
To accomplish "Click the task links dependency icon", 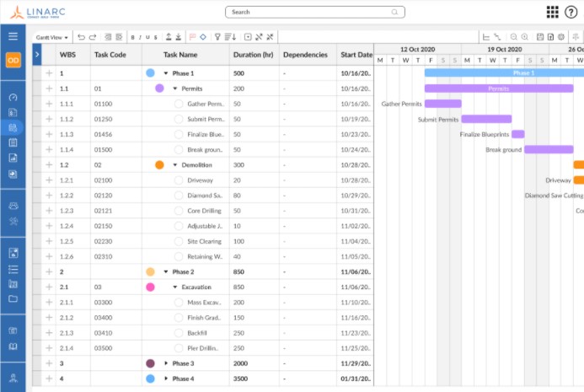I will point(497,37).
